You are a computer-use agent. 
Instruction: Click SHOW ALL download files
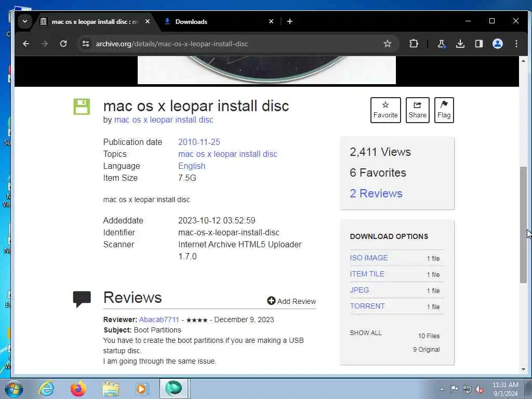click(366, 333)
